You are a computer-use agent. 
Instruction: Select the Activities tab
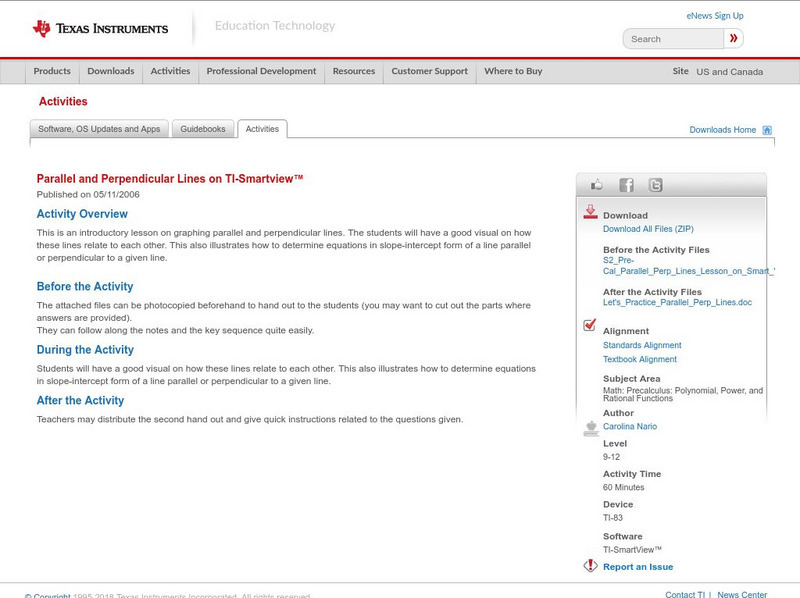click(x=262, y=129)
